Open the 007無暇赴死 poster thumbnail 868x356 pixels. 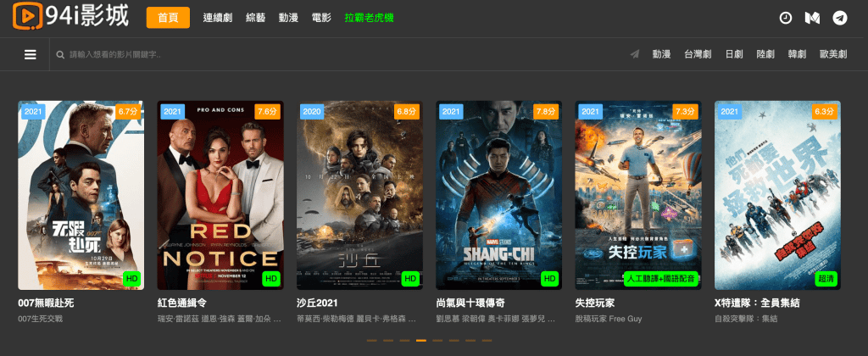(81, 195)
